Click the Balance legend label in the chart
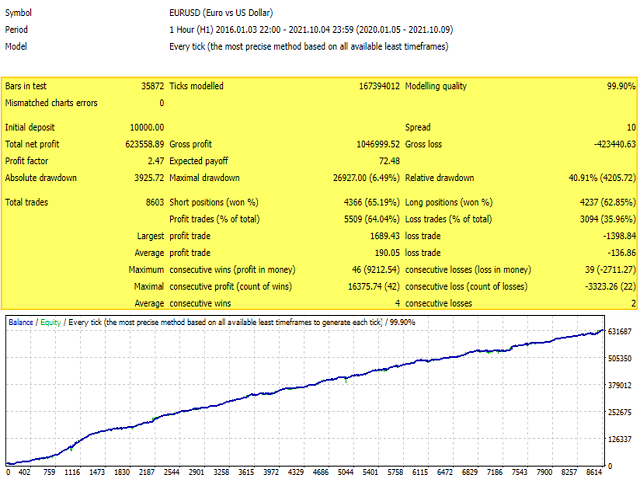The height and width of the screenshot is (480, 640). (20, 322)
